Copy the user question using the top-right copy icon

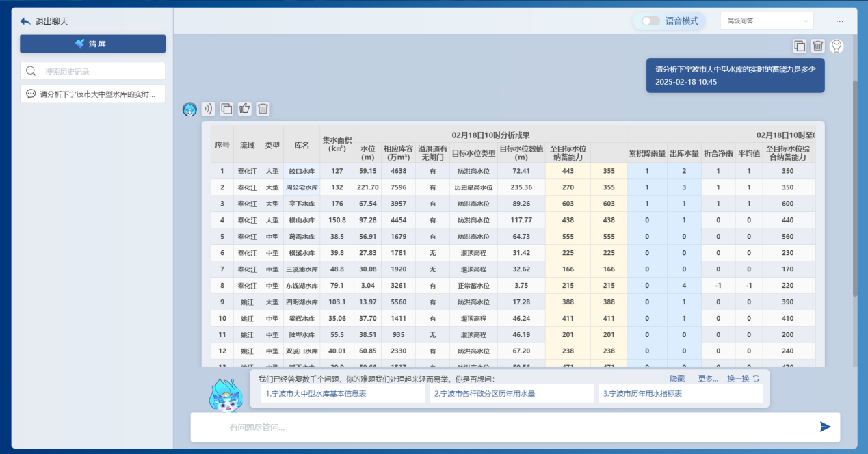[799, 46]
